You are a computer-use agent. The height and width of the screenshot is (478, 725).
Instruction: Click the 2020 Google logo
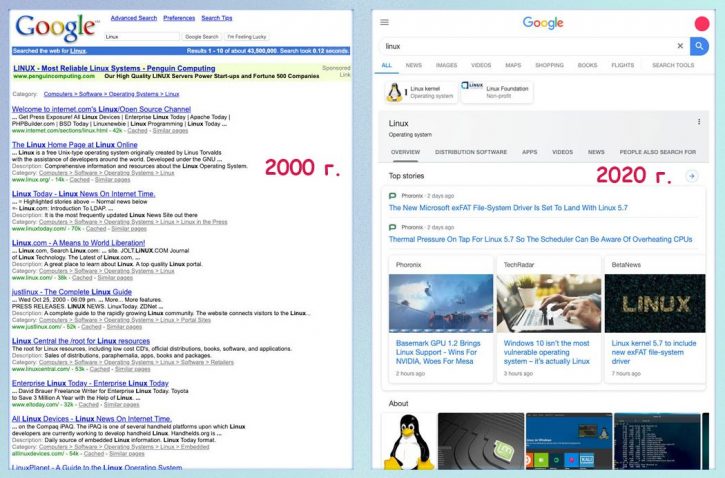[x=543, y=23]
